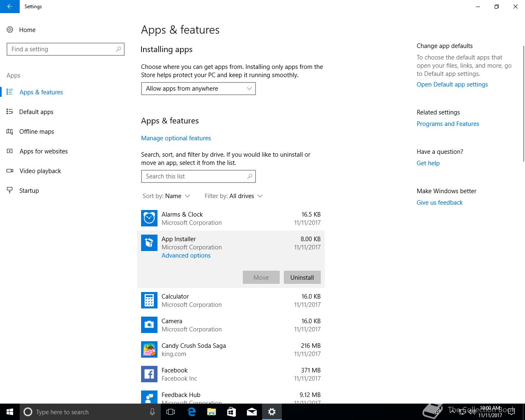Click the taskbar clock showing 10:00 AM
This screenshot has width=525, height=420.
(x=490, y=412)
